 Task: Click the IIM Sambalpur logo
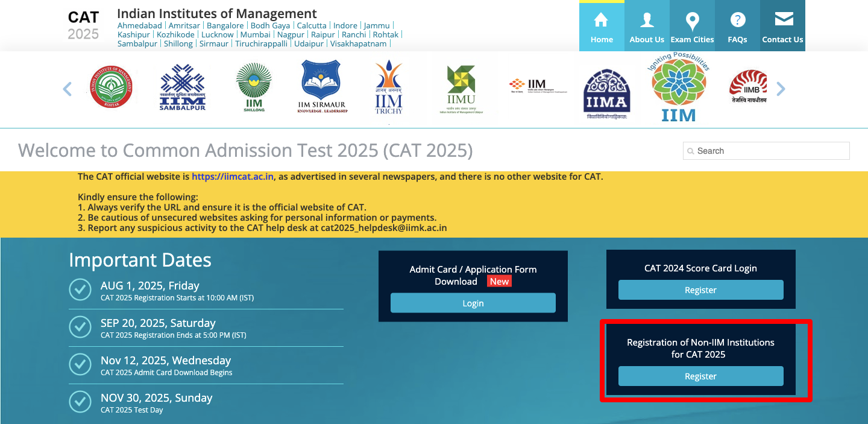point(182,86)
